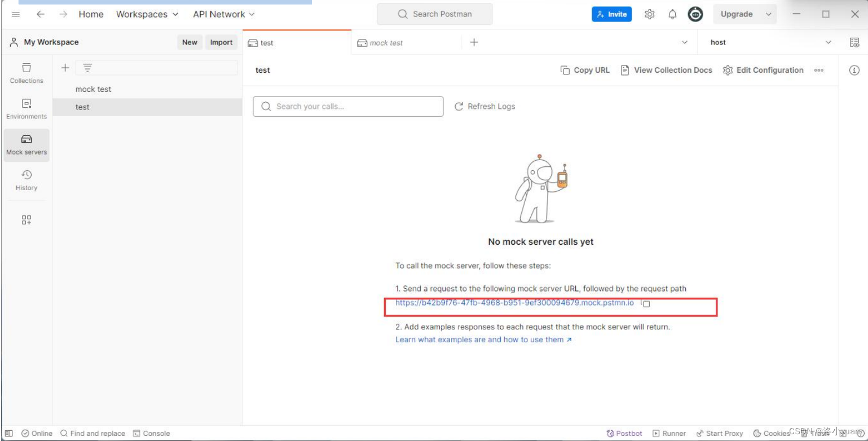Open the notifications bell
Viewport: 868px width, 441px height.
click(x=672, y=14)
